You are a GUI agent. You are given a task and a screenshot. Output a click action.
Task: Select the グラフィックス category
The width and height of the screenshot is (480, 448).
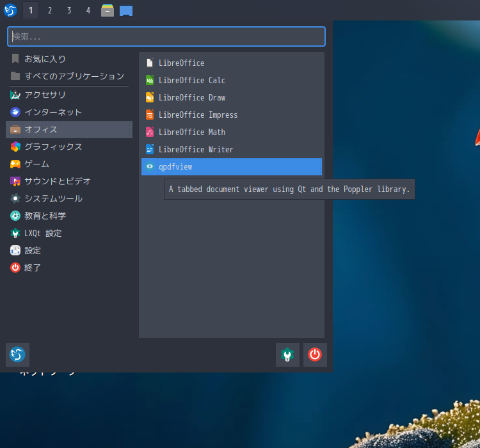click(x=69, y=147)
